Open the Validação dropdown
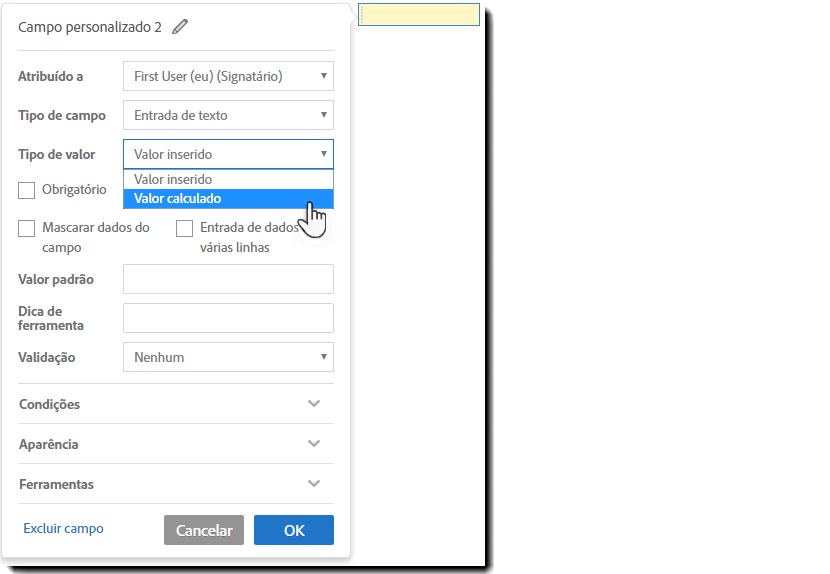The image size is (830, 574). pyautogui.click(x=228, y=357)
